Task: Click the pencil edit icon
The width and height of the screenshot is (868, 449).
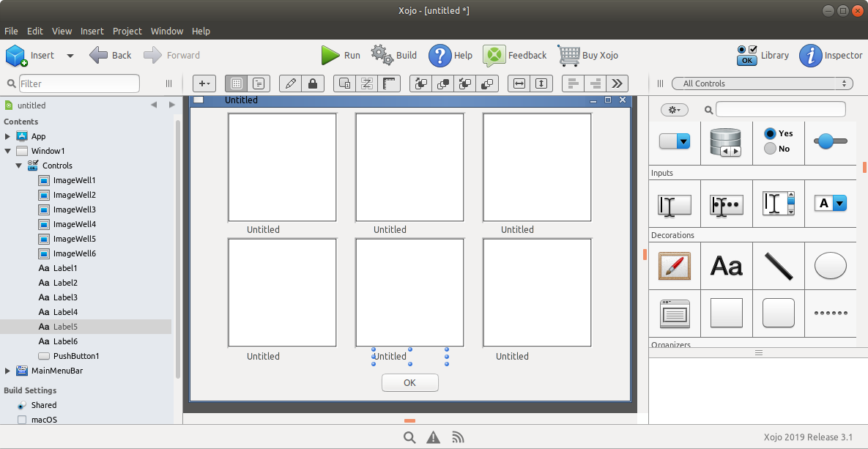Action: pos(291,84)
